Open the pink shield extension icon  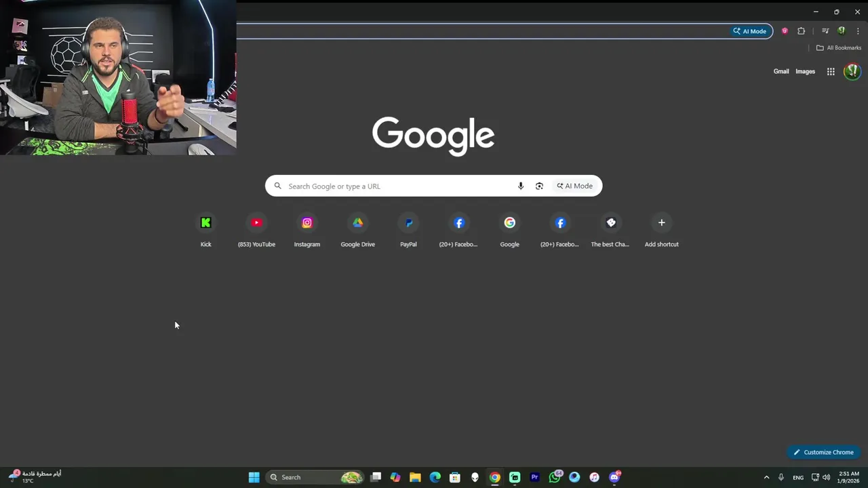[x=785, y=30]
